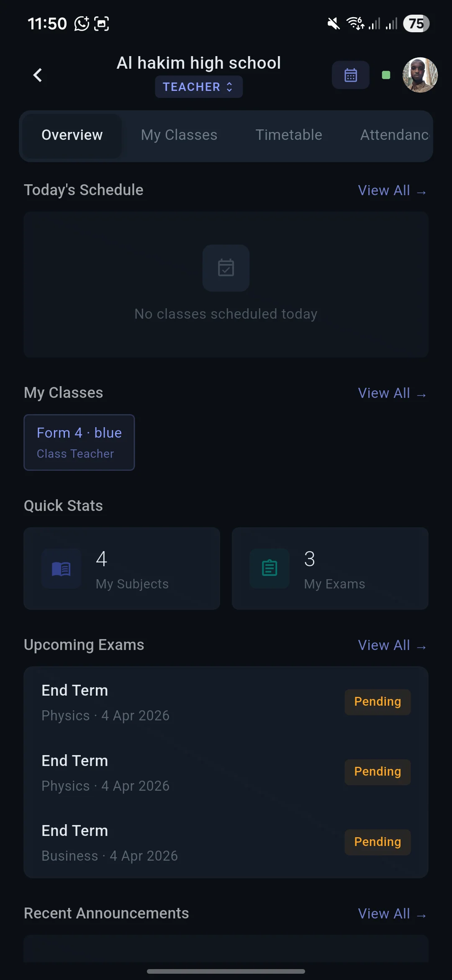Screen dimensions: 452x980
Task: Open the Form 4 blue class card
Action: 79,442
